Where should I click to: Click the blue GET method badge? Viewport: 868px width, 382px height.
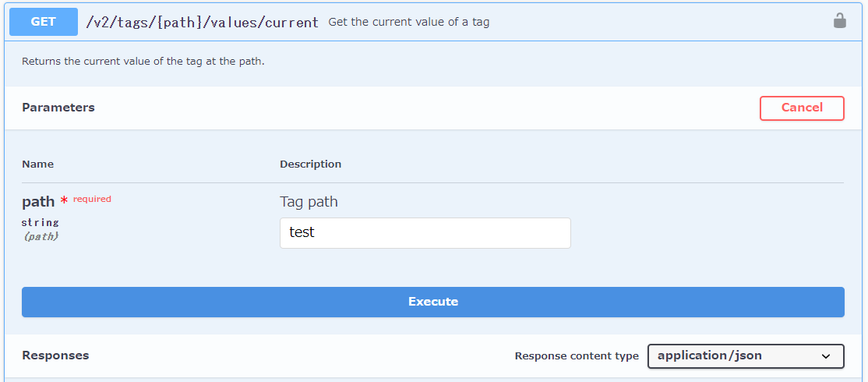pos(44,22)
